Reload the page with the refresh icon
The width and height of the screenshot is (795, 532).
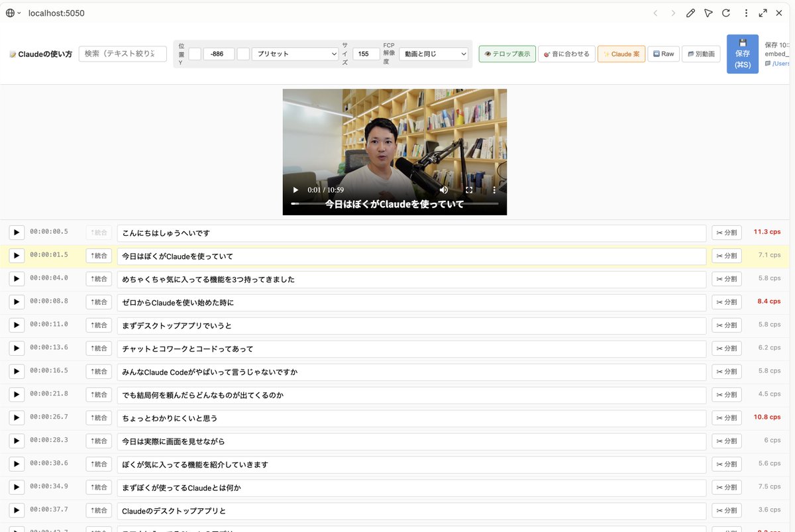point(726,13)
